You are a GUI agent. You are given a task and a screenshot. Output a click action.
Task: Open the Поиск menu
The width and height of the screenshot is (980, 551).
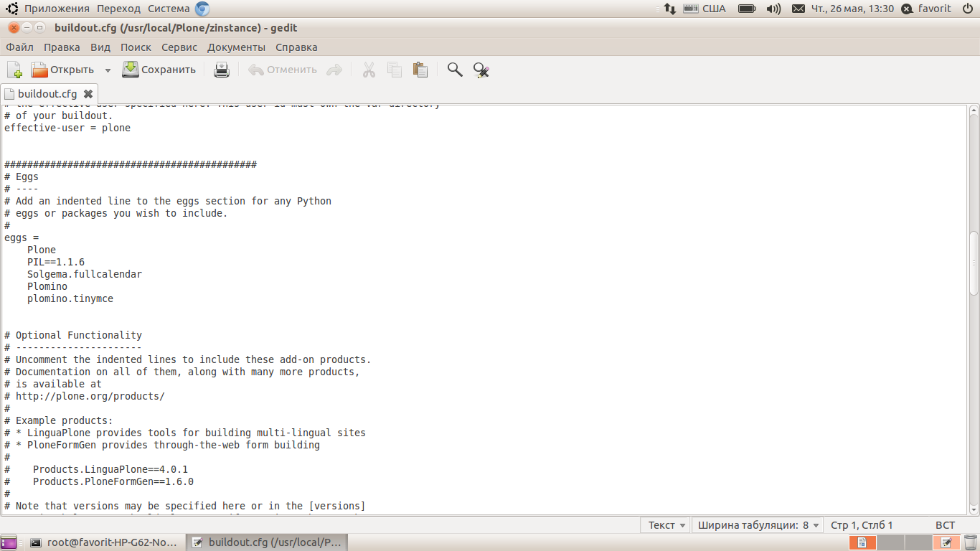(136, 47)
